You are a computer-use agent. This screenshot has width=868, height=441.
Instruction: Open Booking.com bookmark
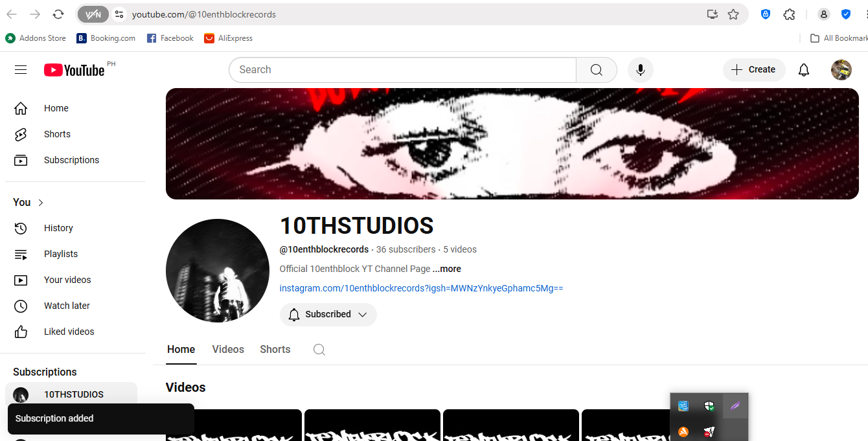[x=106, y=38]
